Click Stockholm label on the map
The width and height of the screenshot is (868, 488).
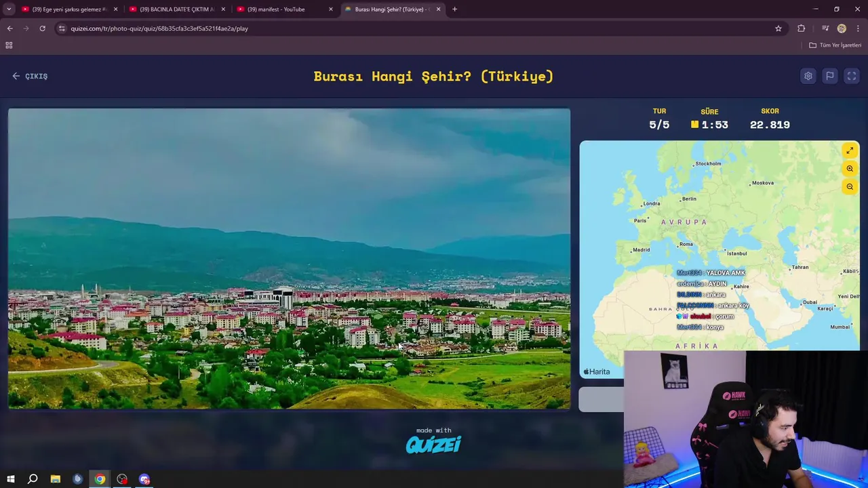tap(707, 163)
